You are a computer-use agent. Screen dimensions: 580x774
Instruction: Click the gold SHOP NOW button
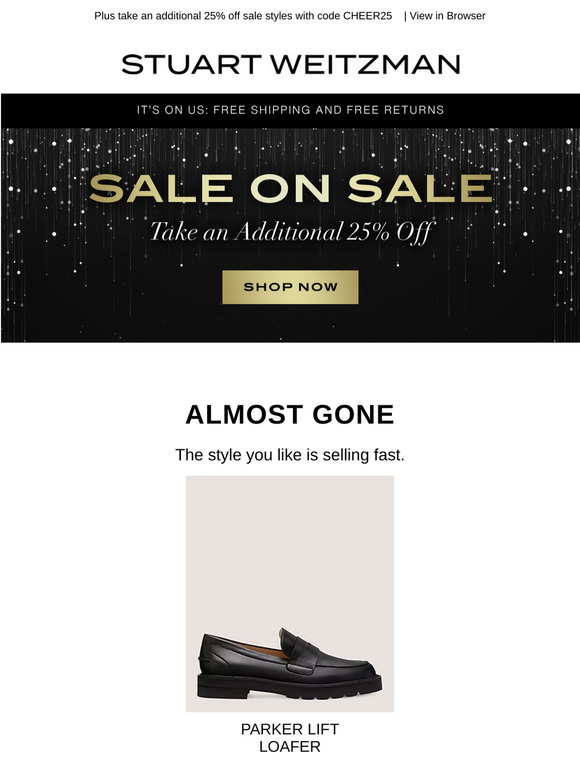290,287
